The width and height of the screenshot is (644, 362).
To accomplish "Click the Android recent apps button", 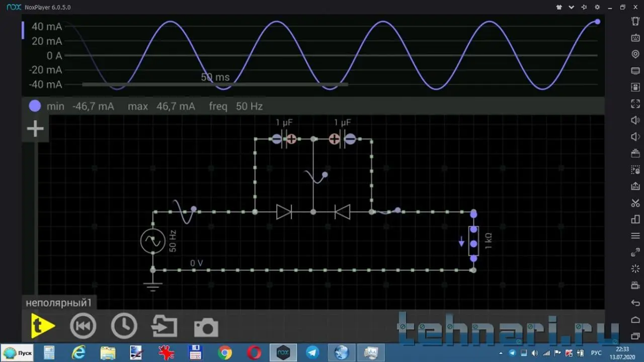I will (635, 336).
